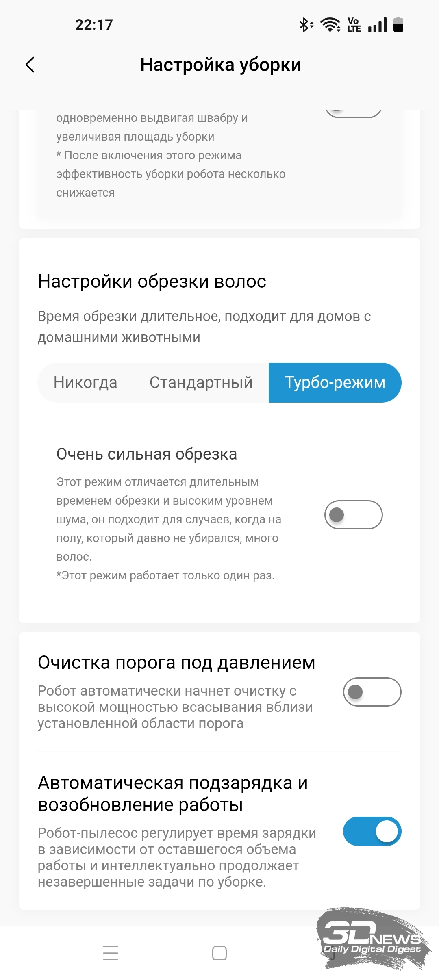Tap the battery status icon
Image resolution: width=439 pixels, height=980 pixels.
(398, 24)
